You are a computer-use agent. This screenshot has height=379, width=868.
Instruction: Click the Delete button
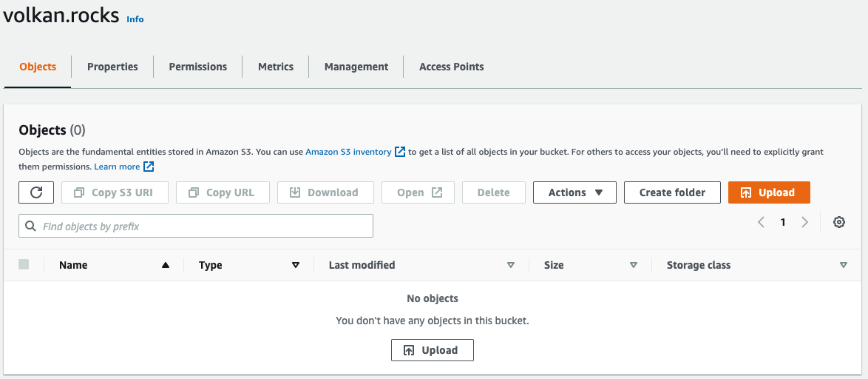(493, 192)
